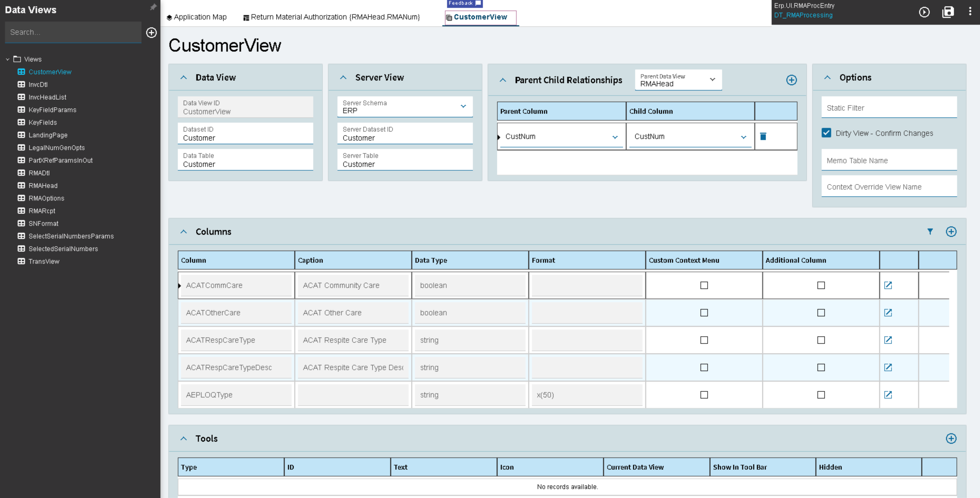
Task: Click the data views Search field
Action: click(73, 32)
